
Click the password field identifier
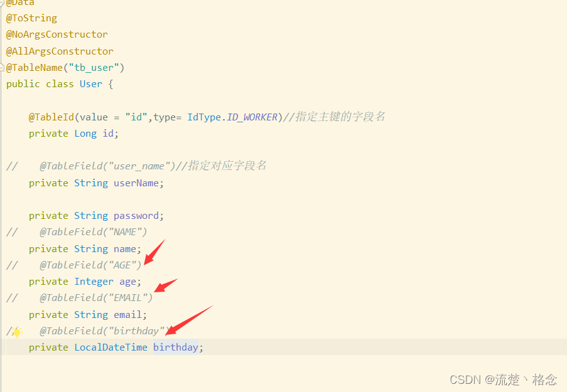tap(136, 216)
